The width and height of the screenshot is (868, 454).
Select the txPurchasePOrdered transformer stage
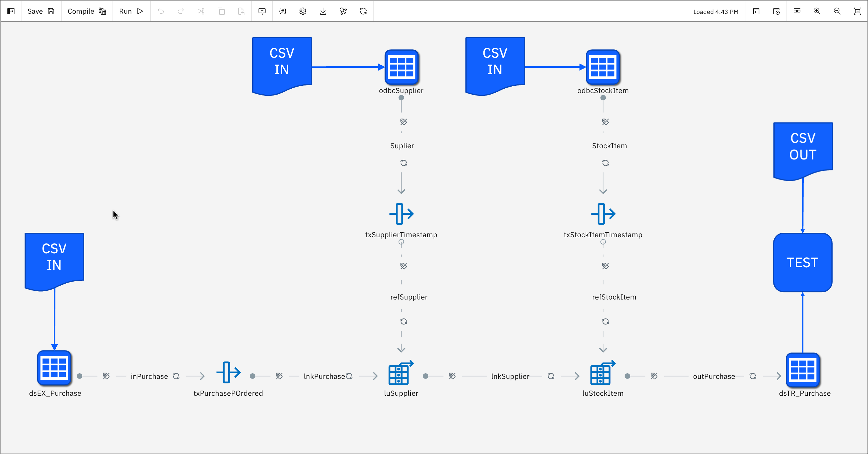point(228,373)
